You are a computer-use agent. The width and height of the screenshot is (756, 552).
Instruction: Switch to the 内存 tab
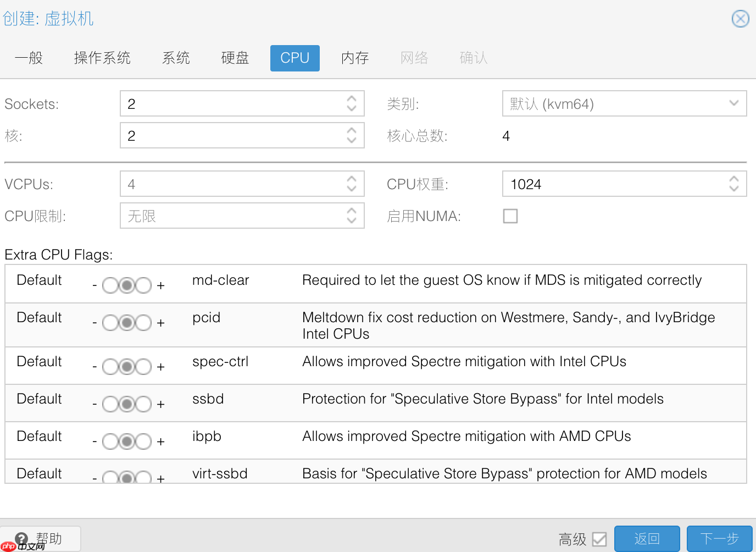(354, 58)
